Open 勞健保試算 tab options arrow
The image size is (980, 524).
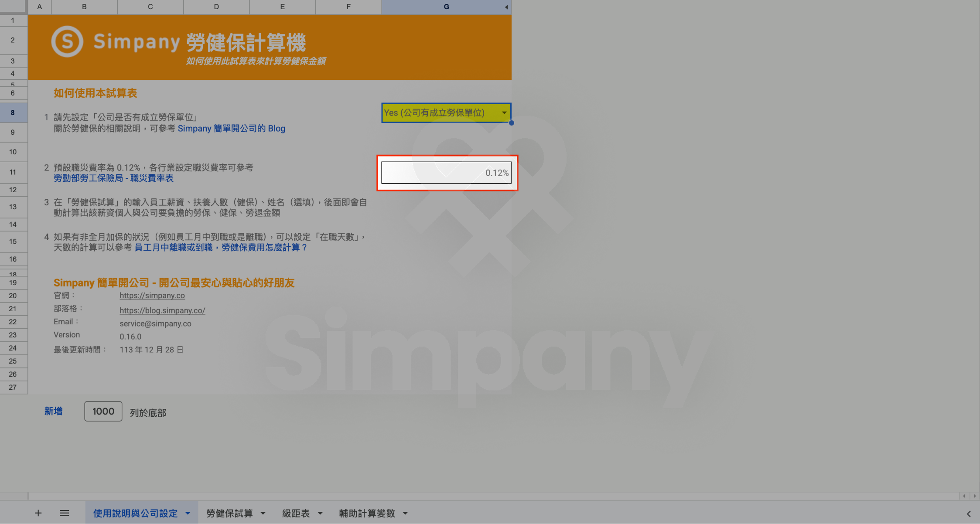click(x=263, y=514)
